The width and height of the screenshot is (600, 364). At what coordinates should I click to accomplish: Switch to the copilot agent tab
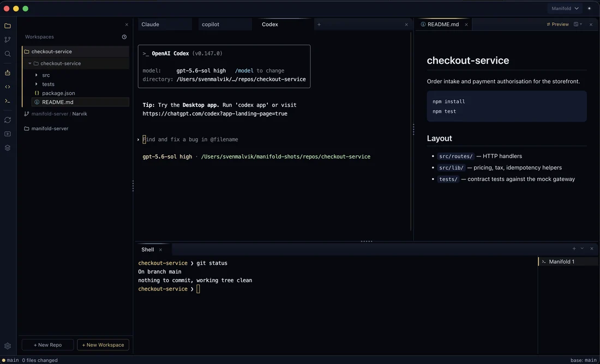click(225, 25)
